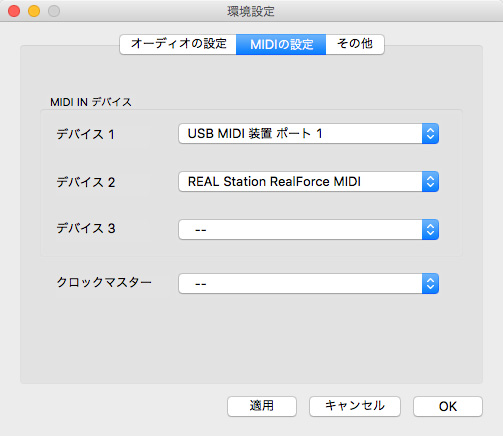Confirm settings with the OK button
The width and height of the screenshot is (503, 436).
448,406
